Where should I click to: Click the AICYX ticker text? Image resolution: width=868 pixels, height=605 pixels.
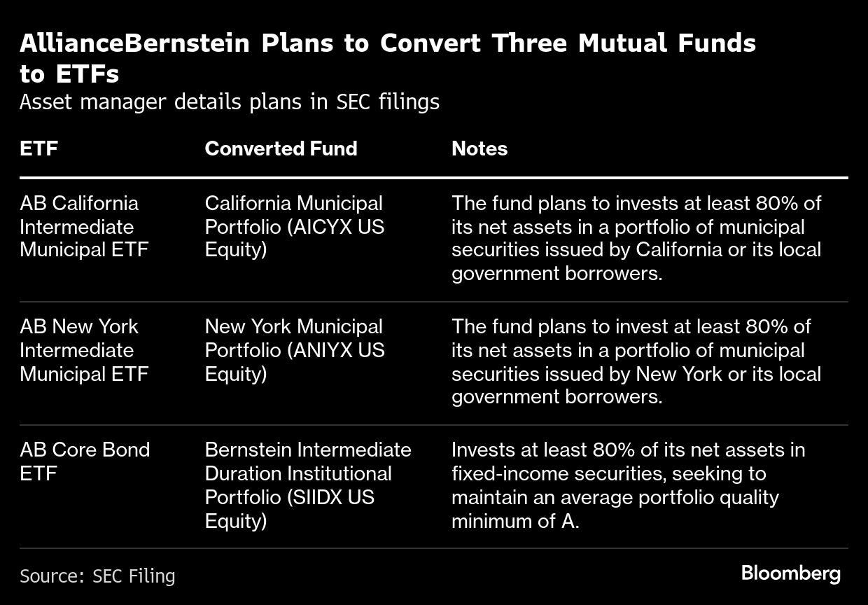(324, 227)
